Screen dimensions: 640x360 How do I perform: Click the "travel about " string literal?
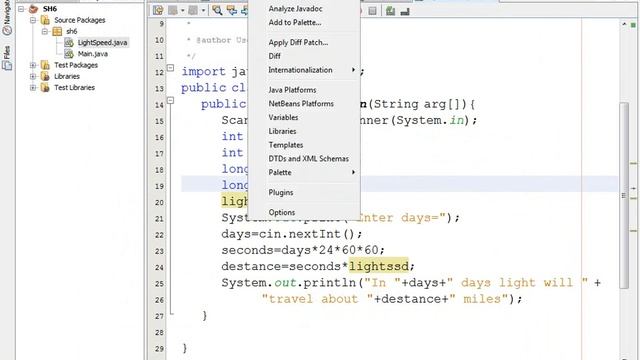point(317,299)
